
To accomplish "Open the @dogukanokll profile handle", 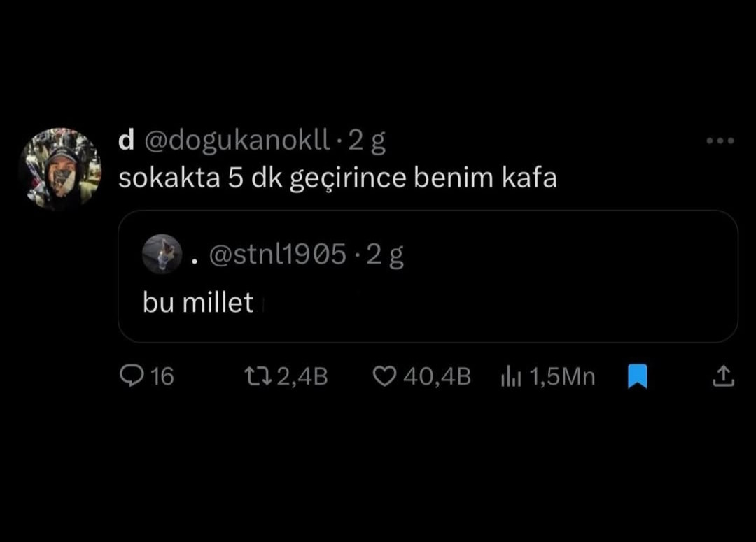I will 237,141.
